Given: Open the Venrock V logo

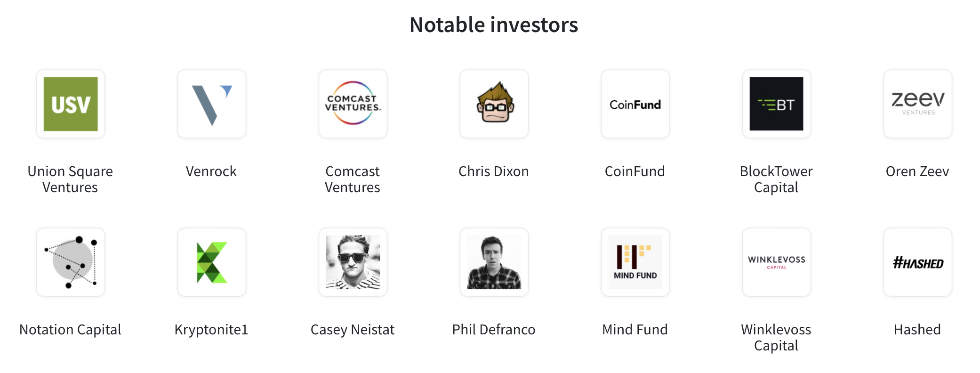Looking at the screenshot, I should (x=212, y=104).
